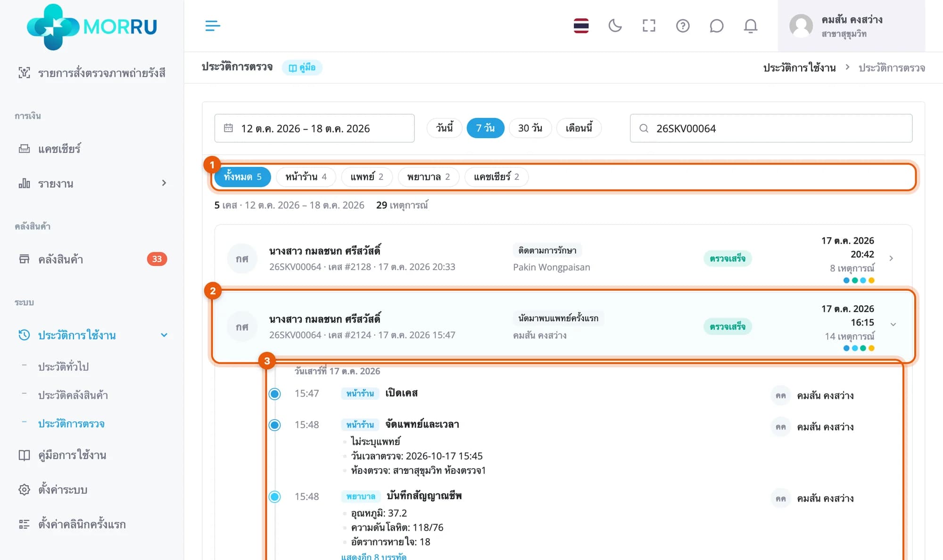Click the 15:47 เปิดเคส timeline marker
The height and width of the screenshot is (560, 943).
(274, 394)
